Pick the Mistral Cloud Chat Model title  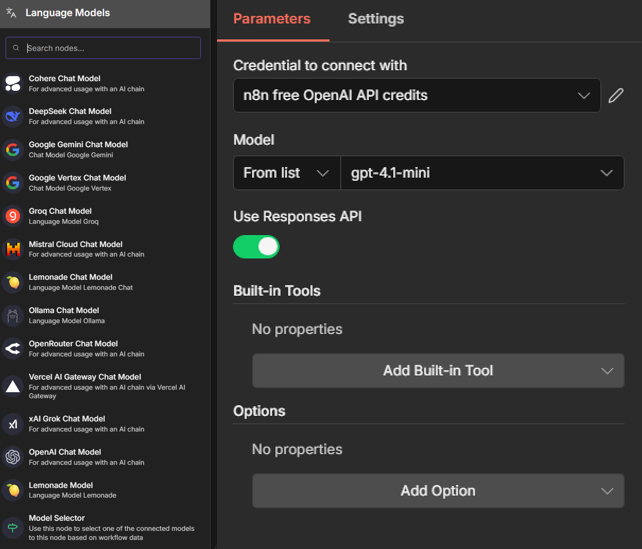[x=75, y=244]
